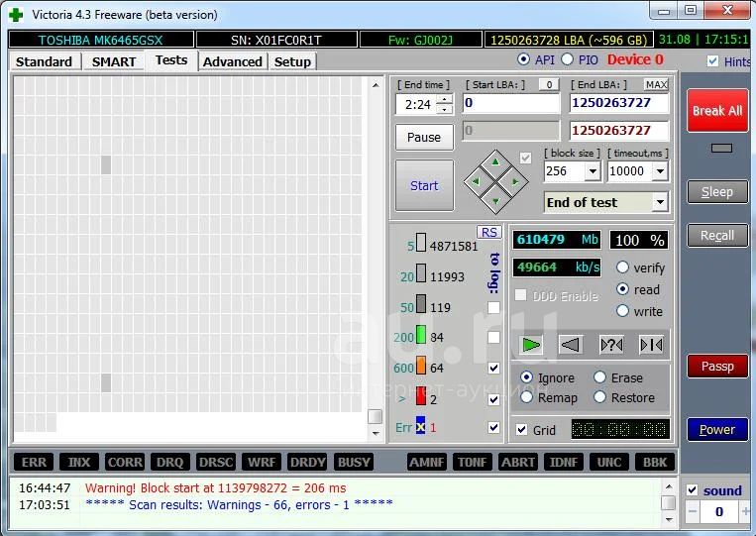This screenshot has width=756, height=536.
Task: Increase End time with spinner up arrow
Action: point(444,99)
